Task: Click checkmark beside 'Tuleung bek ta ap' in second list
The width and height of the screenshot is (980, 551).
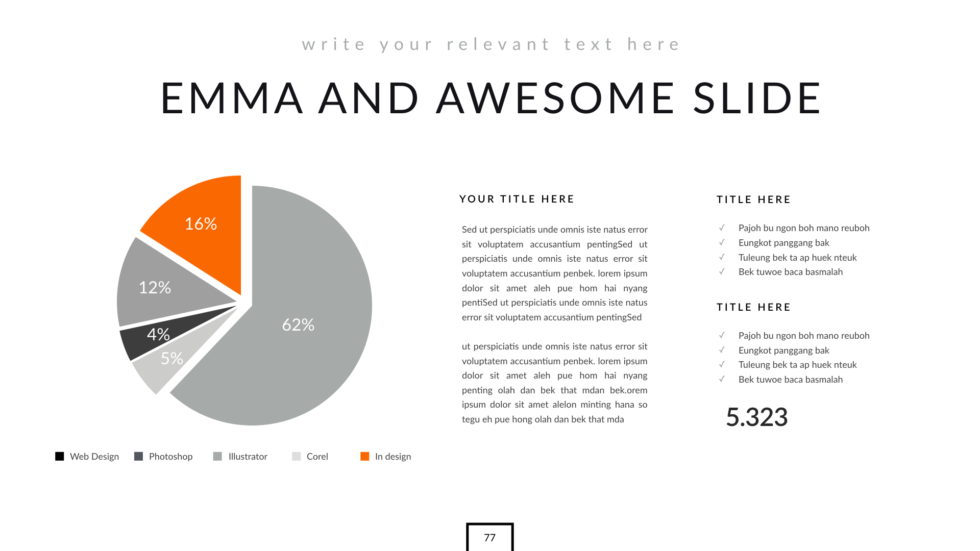Action: point(722,364)
